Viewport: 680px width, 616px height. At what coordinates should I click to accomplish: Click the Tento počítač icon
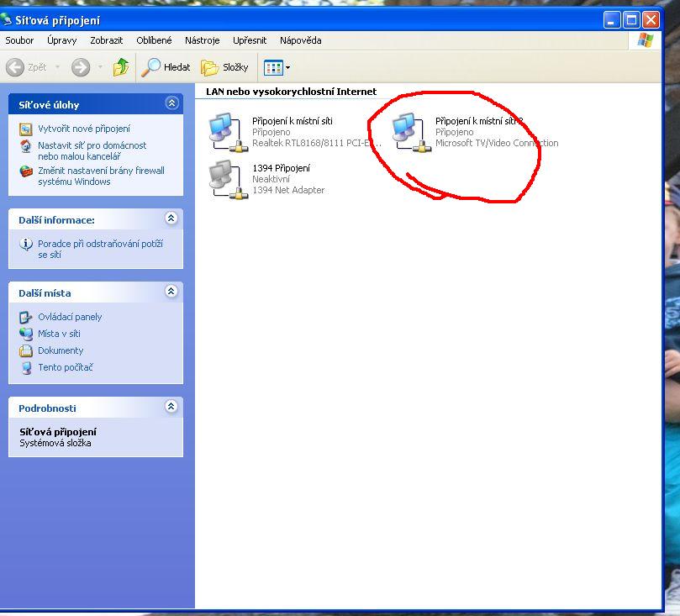pyautogui.click(x=26, y=367)
